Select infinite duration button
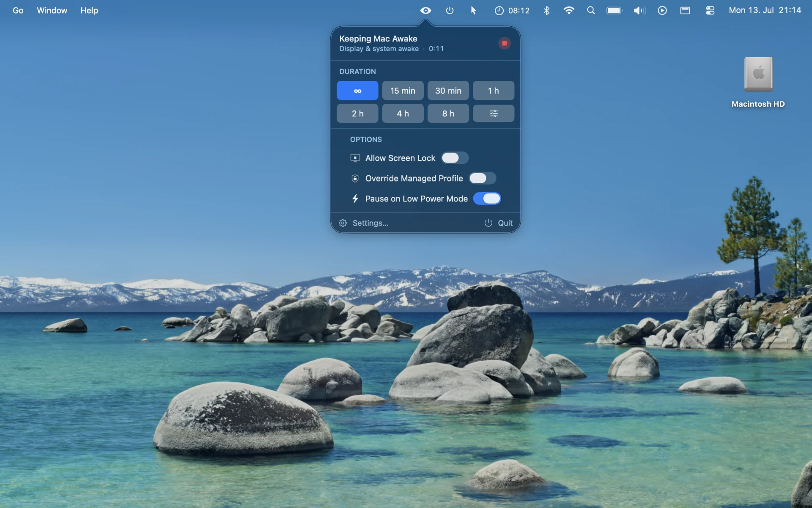Screen dimensions: 812x508 click(357, 91)
